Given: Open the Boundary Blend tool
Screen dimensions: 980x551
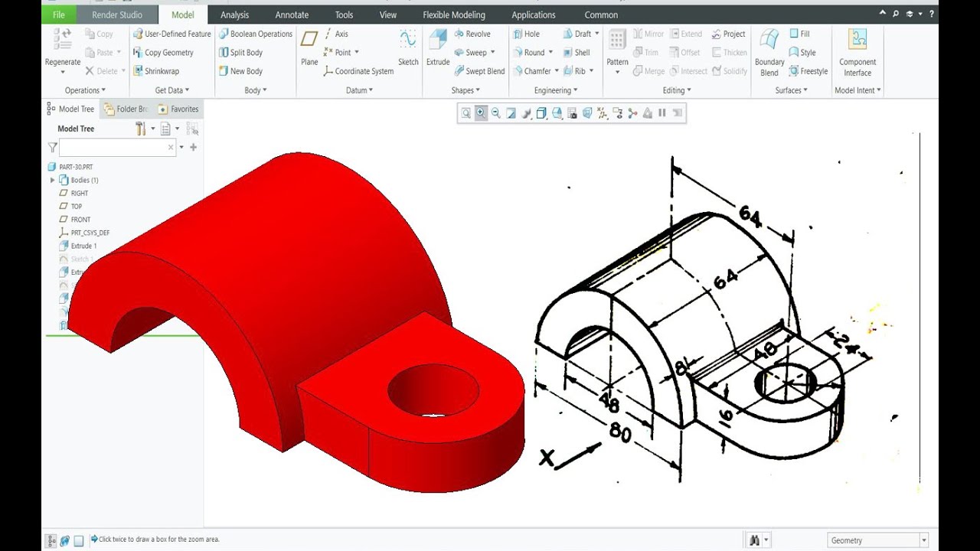Looking at the screenshot, I should point(769,53).
